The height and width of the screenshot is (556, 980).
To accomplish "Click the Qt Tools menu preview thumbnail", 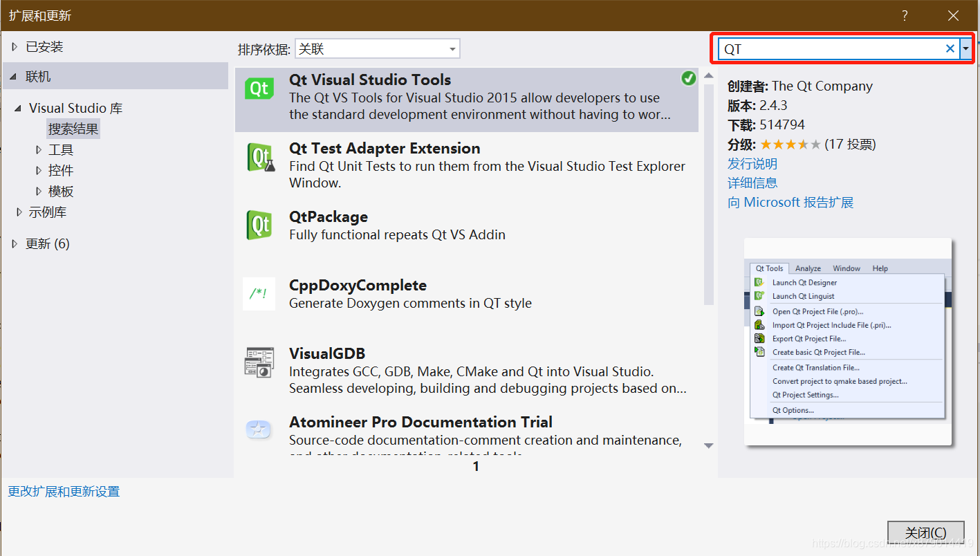I will click(848, 342).
